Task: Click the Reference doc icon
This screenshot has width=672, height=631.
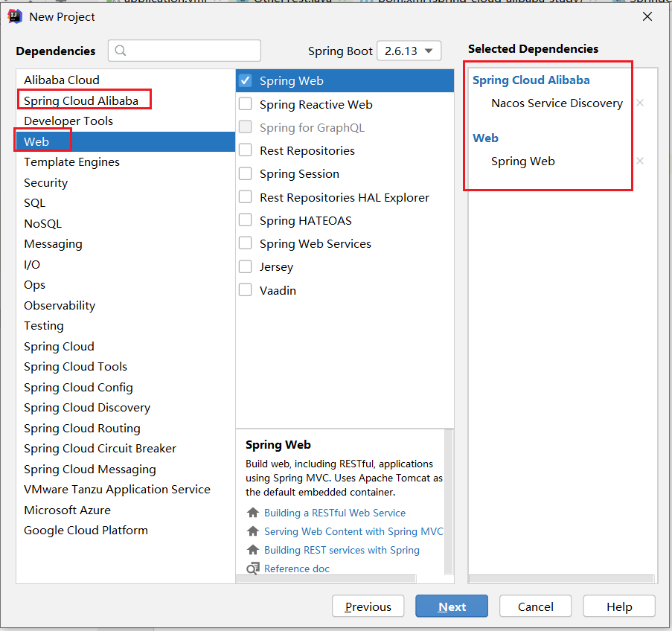Action: coord(253,568)
